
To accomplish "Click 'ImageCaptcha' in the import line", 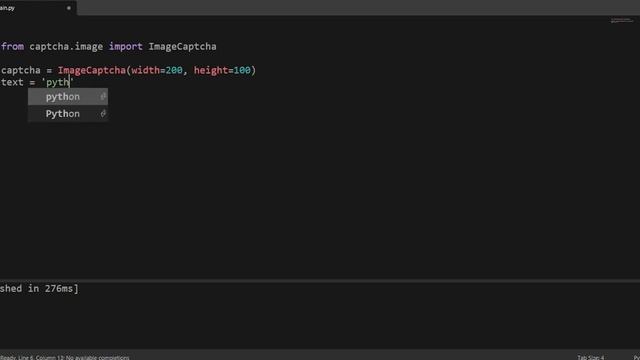I will [x=182, y=47].
